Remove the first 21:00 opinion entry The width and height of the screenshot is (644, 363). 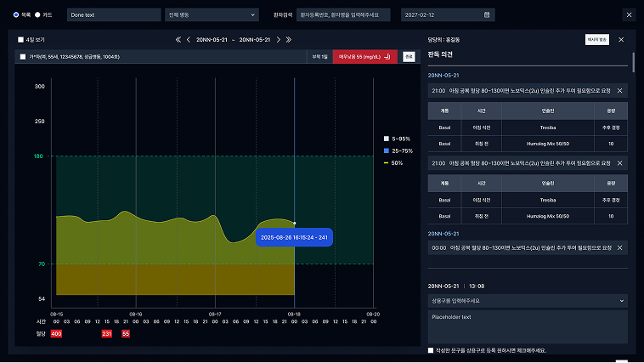[619, 90]
